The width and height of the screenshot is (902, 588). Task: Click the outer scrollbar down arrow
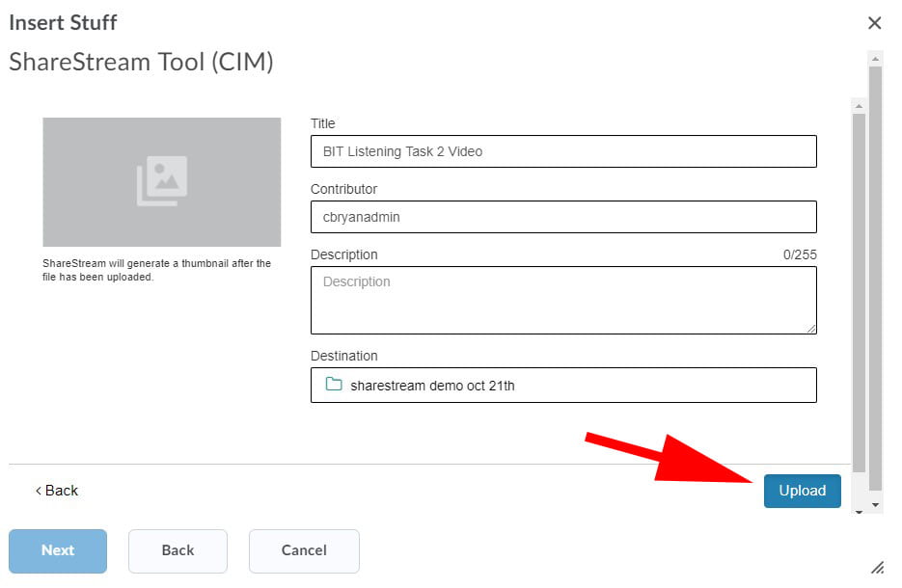coord(876,505)
